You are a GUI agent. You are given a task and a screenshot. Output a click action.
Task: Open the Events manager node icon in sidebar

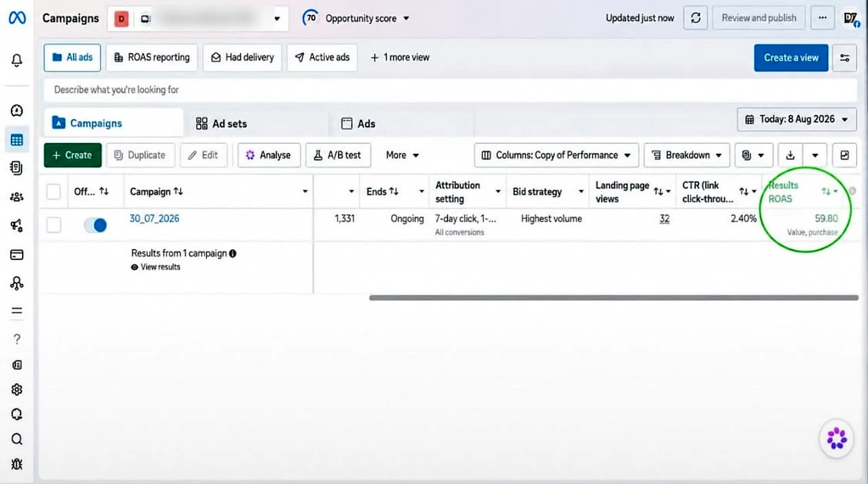coord(17,283)
